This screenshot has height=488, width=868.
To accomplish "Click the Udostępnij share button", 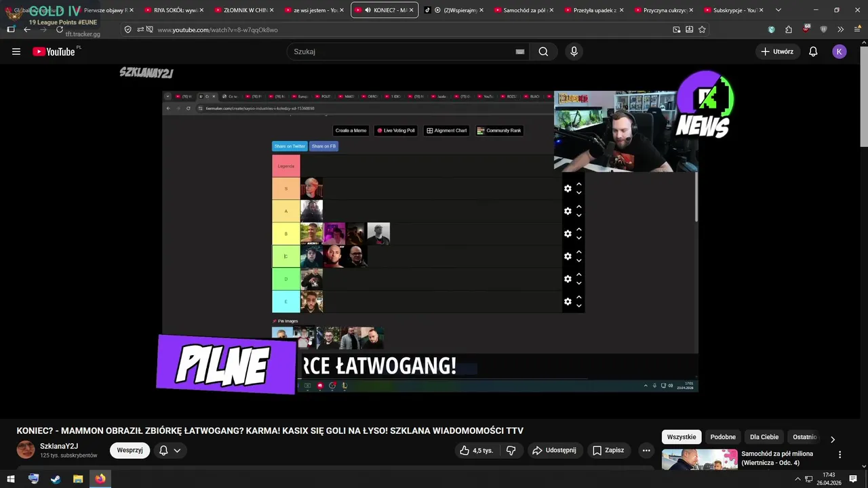I will point(555,450).
